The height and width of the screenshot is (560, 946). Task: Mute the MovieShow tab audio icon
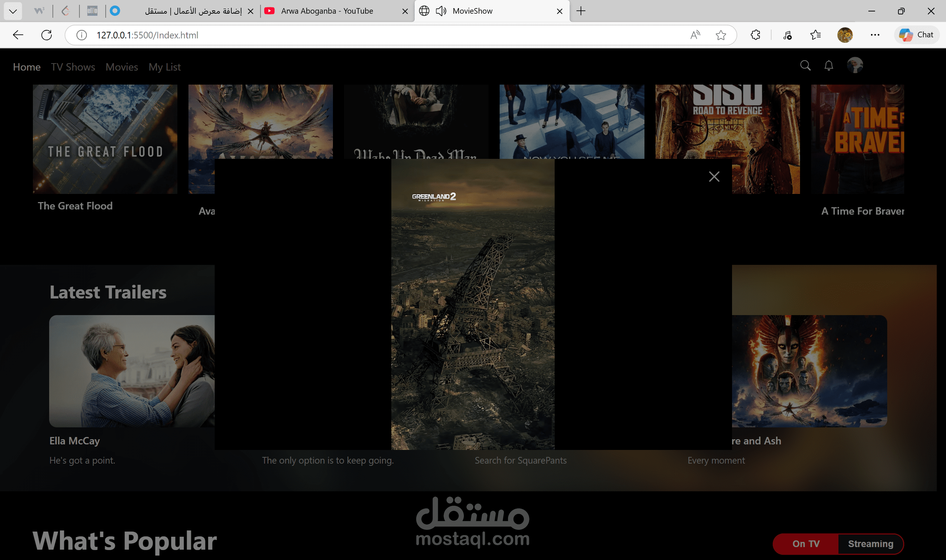[x=440, y=11]
